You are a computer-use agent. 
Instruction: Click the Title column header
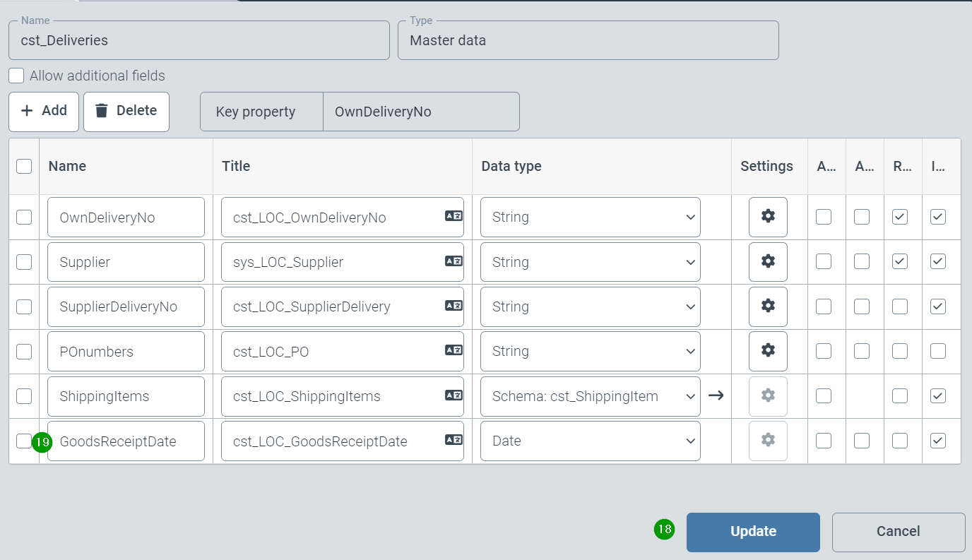click(236, 166)
